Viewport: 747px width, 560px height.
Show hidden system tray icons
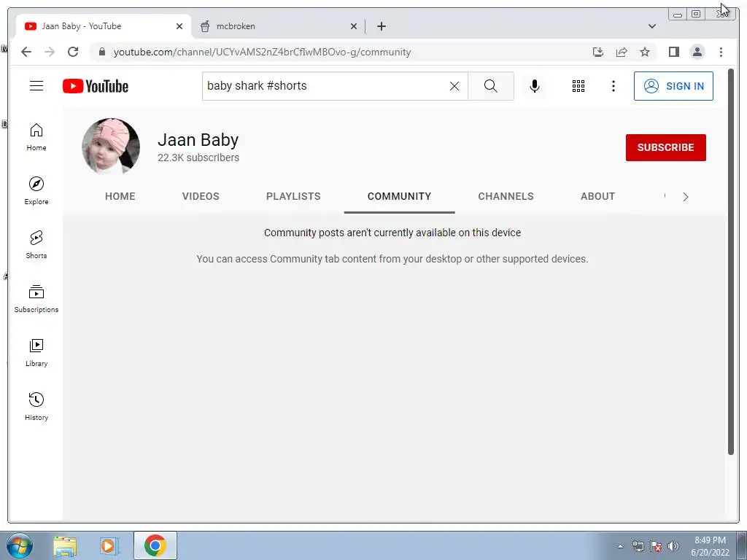click(x=620, y=546)
